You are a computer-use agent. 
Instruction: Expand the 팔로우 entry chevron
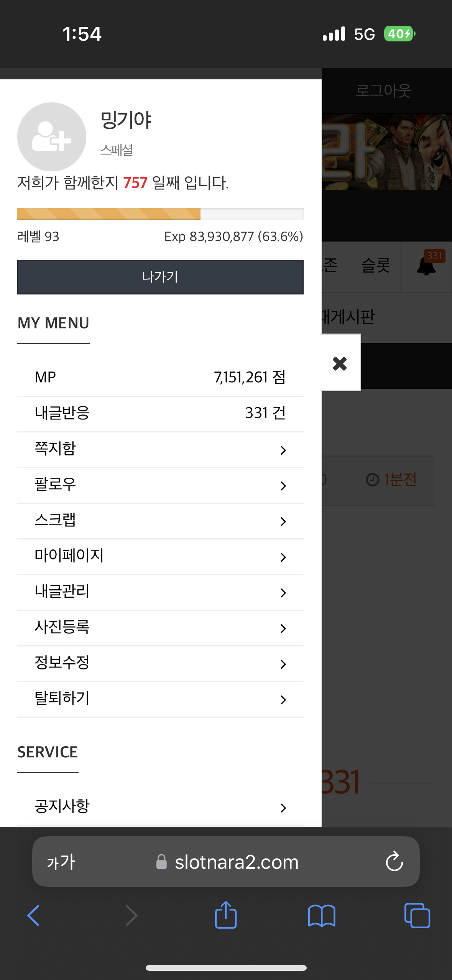(x=283, y=486)
